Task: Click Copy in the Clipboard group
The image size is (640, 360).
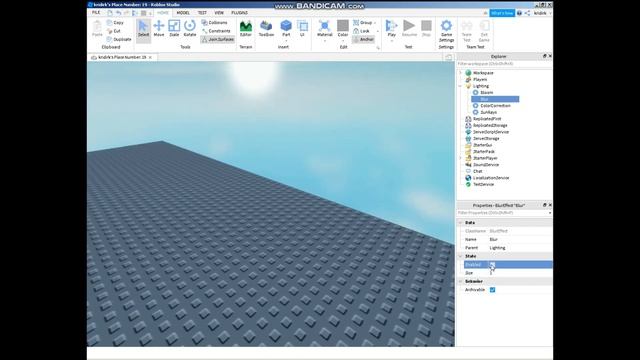Action: [x=115, y=23]
